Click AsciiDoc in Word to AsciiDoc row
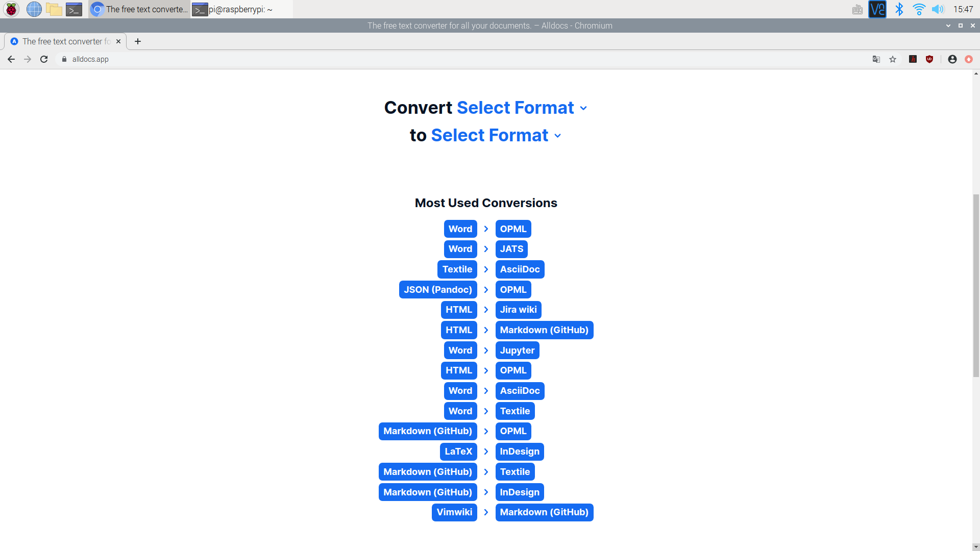980x551 pixels. coord(520,391)
